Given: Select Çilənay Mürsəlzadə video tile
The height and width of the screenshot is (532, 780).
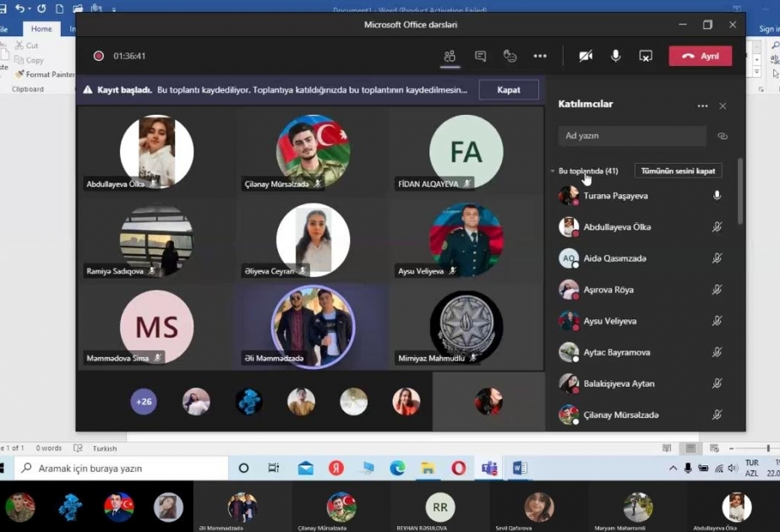Looking at the screenshot, I should point(313,152).
